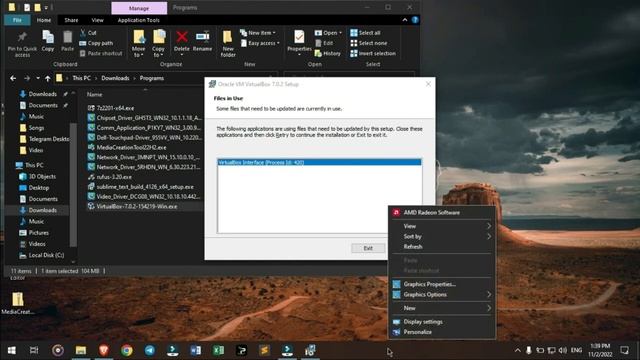
Task: Click Exit button in VirtualBox setup
Action: click(368, 248)
